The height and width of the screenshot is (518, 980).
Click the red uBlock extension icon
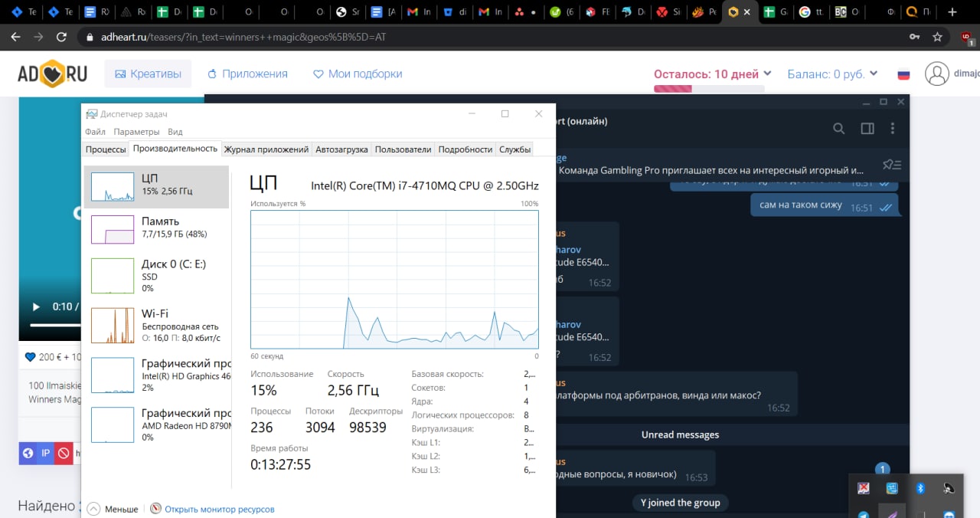966,37
